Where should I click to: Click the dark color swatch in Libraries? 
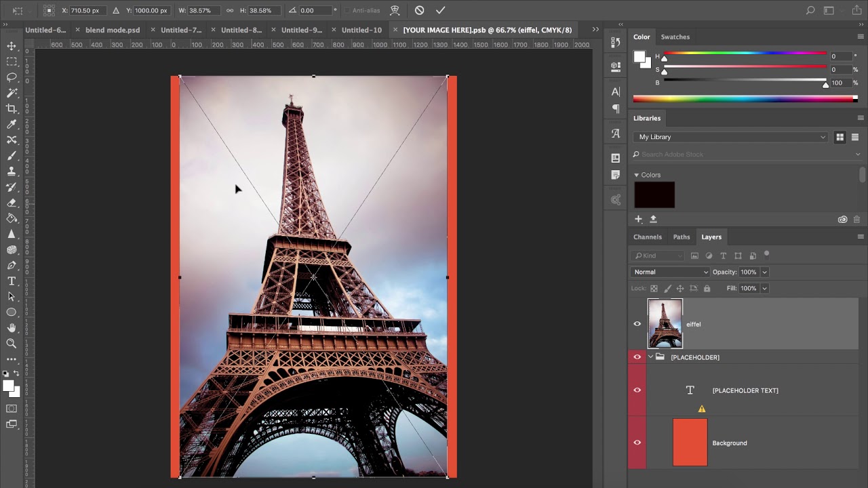(654, 195)
